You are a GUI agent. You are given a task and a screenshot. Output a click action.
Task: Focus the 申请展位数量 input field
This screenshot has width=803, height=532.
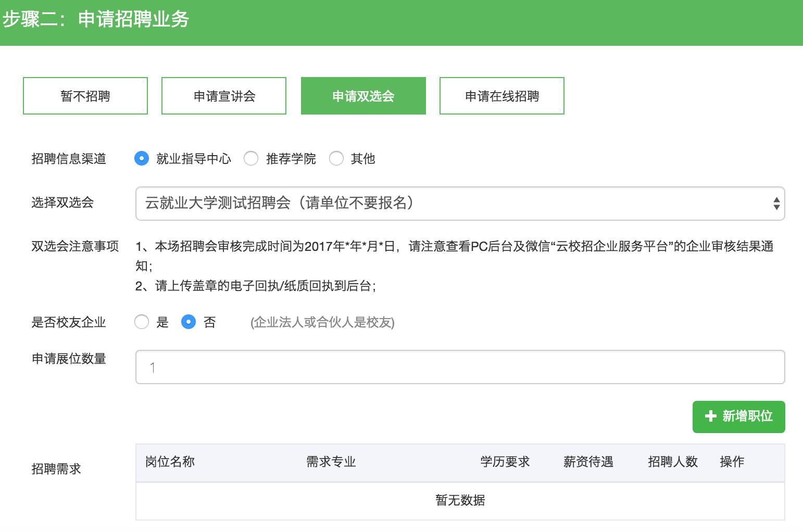460,367
